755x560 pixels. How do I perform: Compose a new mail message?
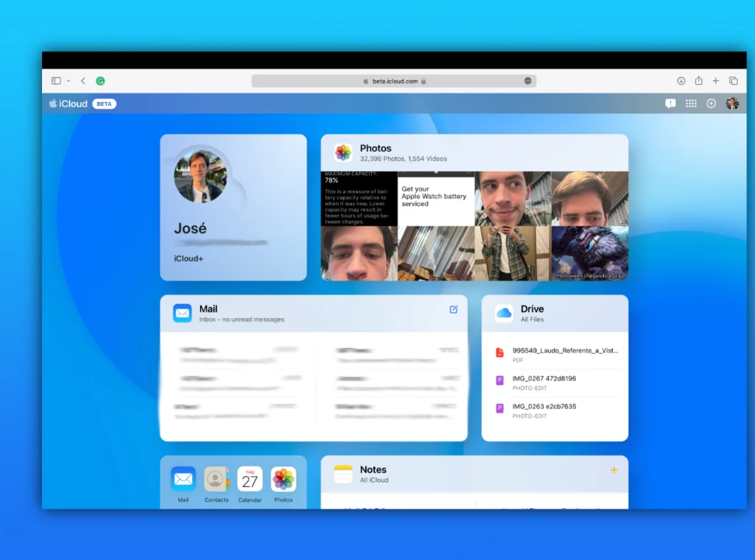pyautogui.click(x=454, y=310)
